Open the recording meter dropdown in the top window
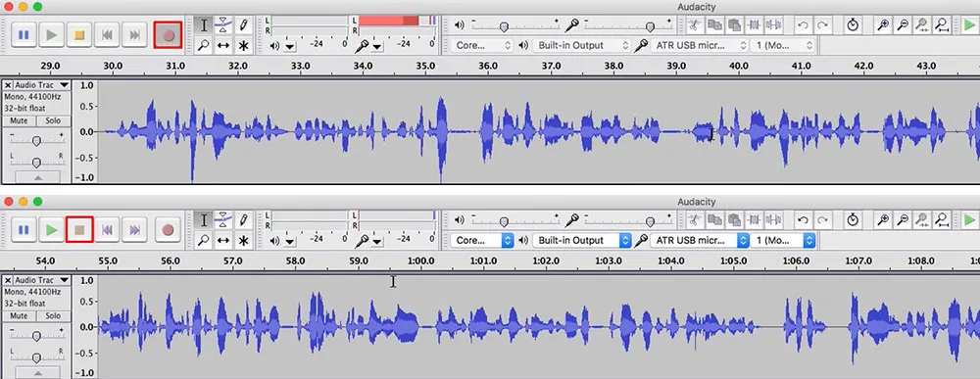The image size is (980, 379). click(x=377, y=46)
